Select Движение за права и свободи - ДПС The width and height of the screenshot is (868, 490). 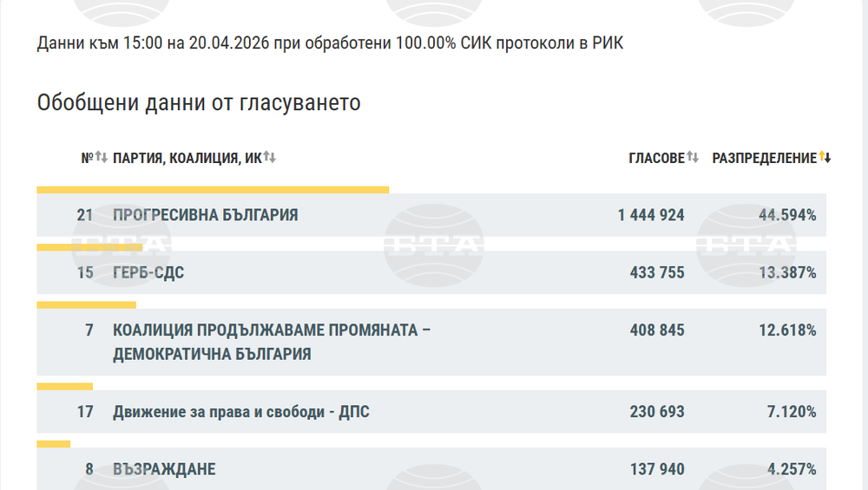click(x=240, y=412)
